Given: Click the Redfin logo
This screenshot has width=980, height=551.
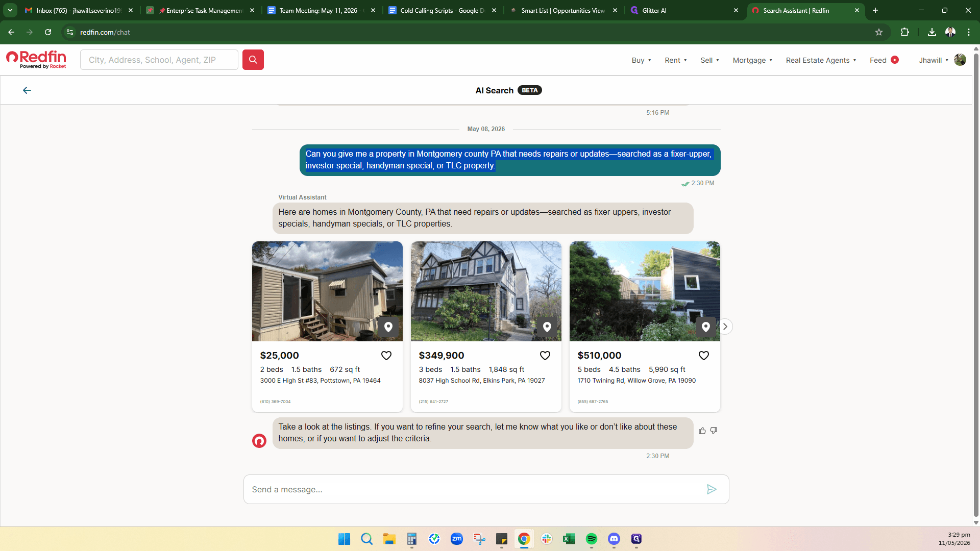Looking at the screenshot, I should pos(36,60).
